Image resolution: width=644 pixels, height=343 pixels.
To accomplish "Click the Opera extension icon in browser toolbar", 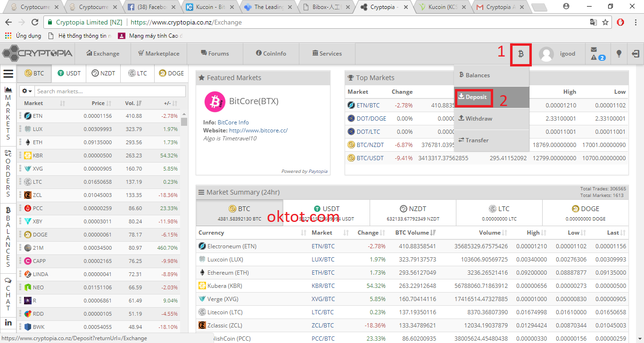I will 621,22.
